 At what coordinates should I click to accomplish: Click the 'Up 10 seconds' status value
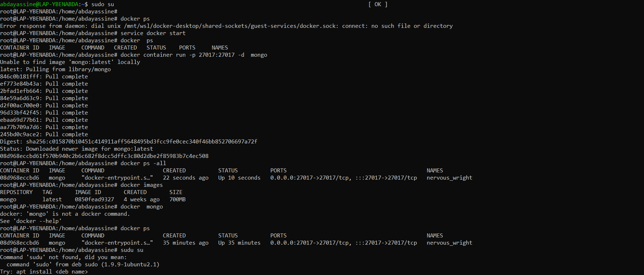click(239, 178)
